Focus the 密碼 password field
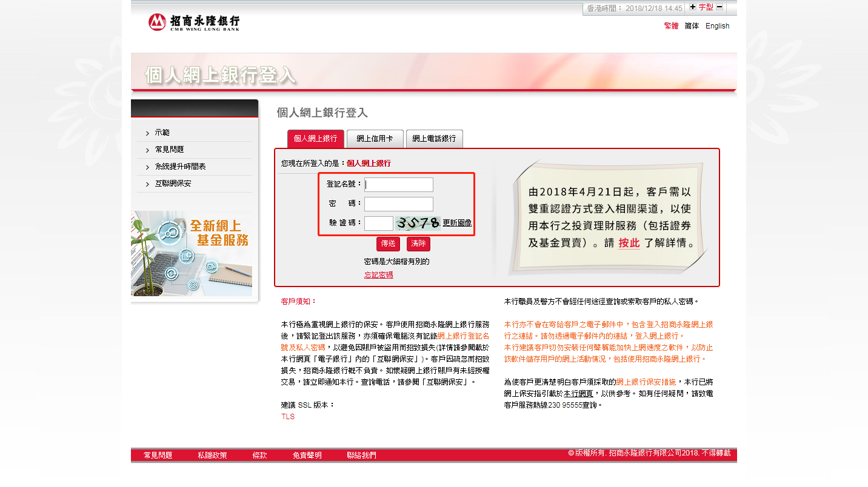Image resolution: width=868 pixels, height=487 pixels. [399, 204]
